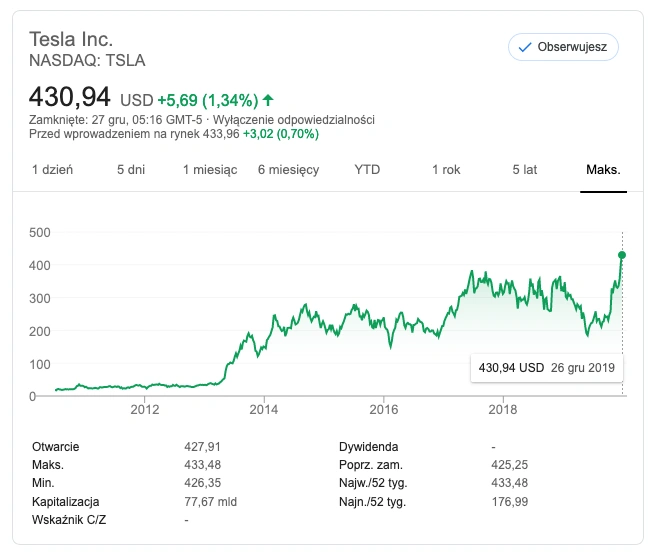Click the 2014 x-axis label

(264, 409)
